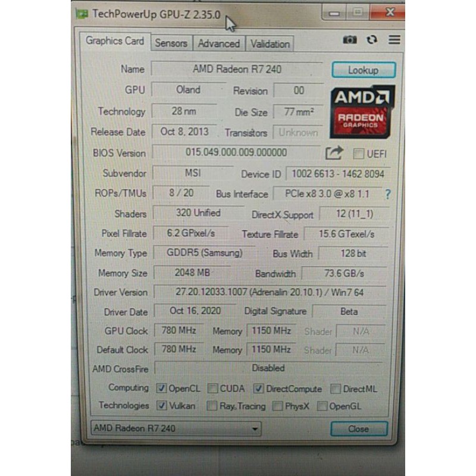The width and height of the screenshot is (476, 476).
Task: Click the Driver Date Oct 16, 2020 field
Action: point(195,311)
